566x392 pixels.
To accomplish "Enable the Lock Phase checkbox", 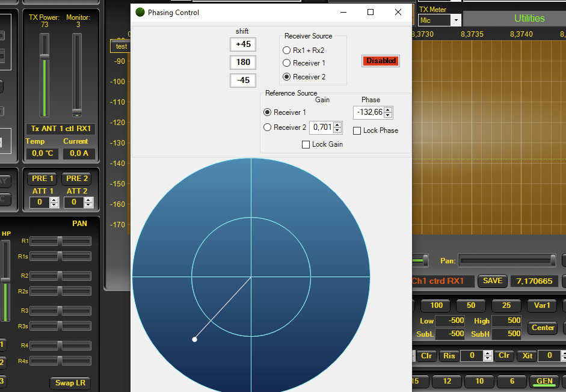I will pos(357,130).
